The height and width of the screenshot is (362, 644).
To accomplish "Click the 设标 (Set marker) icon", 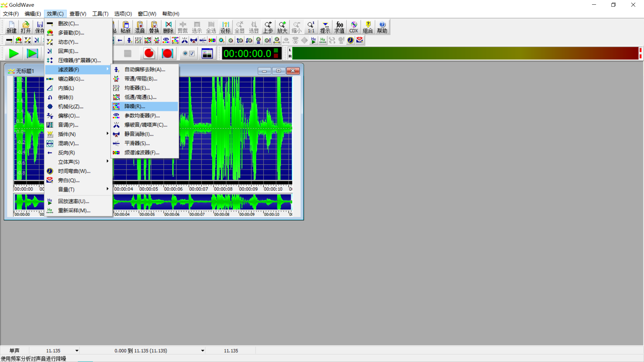I will (225, 27).
